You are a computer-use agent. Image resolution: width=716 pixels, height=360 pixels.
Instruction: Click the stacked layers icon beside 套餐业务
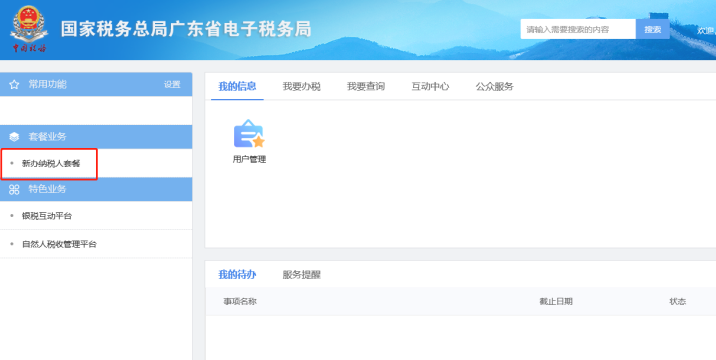point(14,137)
